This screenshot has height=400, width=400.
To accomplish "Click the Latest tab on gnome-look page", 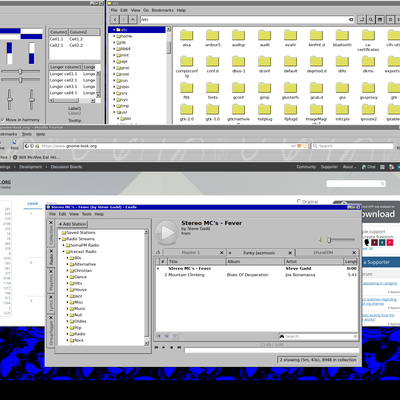I will (33, 203).
